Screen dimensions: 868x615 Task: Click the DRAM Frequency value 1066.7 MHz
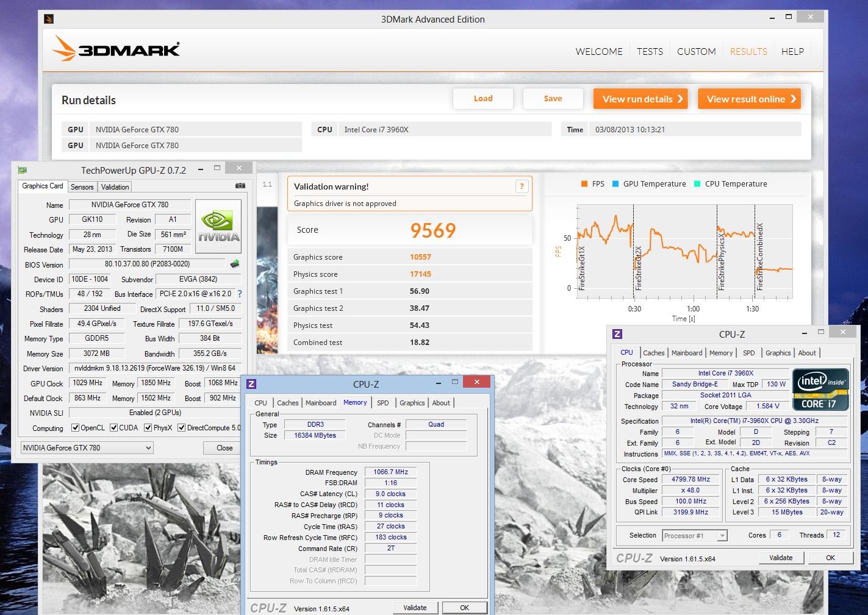tap(391, 472)
